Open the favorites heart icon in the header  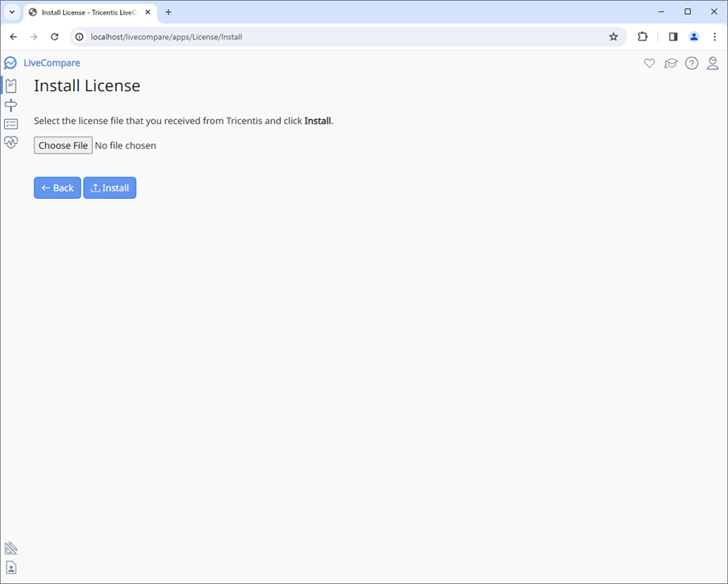(x=650, y=63)
